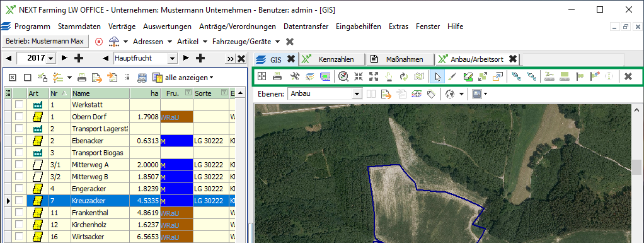The image size is (644, 243).
Task: Open the dropdown arrow beside the cloud icon
Action: point(125,42)
